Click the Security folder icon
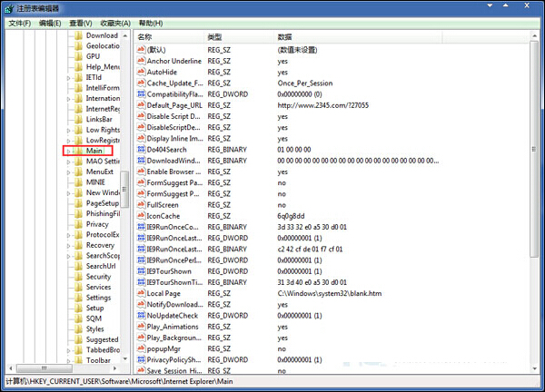The width and height of the screenshot is (545, 392). click(x=78, y=277)
